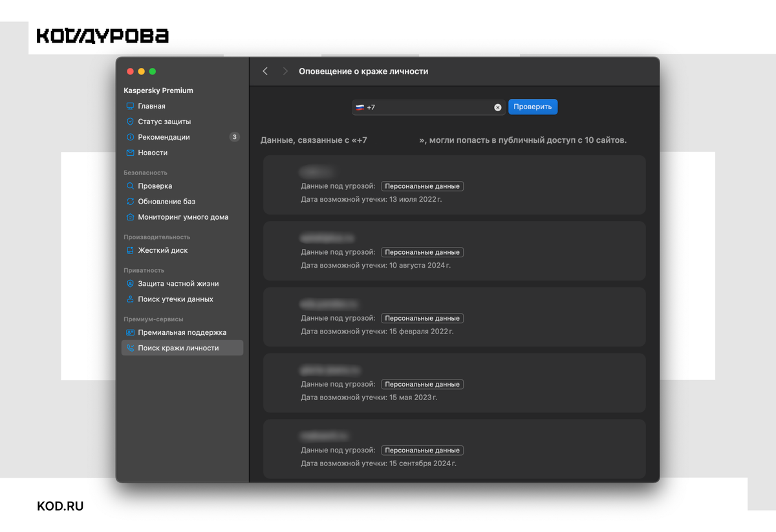This screenshot has width=776, height=532.
Task: Click the Поиск кражи личности phone icon
Action: 130,348
